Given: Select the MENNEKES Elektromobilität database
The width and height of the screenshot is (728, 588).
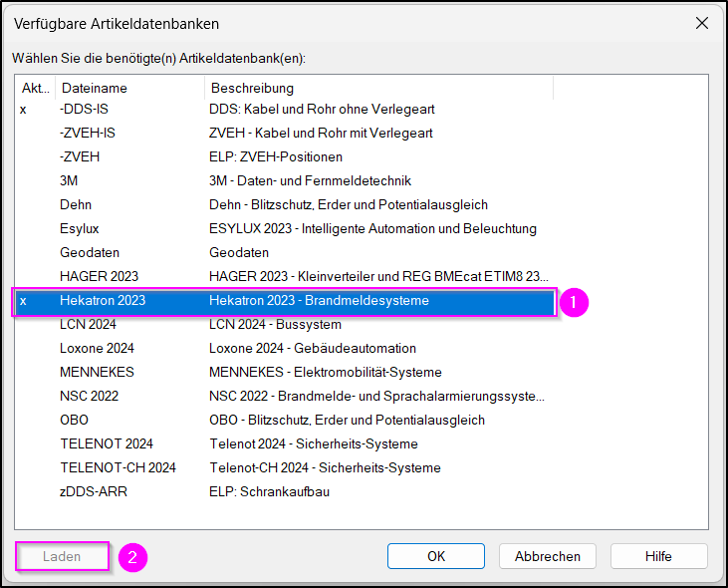Looking at the screenshot, I should click(285, 372).
